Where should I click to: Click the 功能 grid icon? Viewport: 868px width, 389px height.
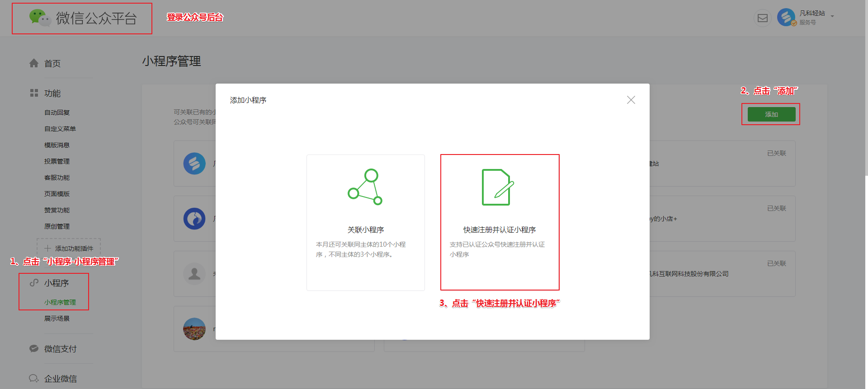34,93
